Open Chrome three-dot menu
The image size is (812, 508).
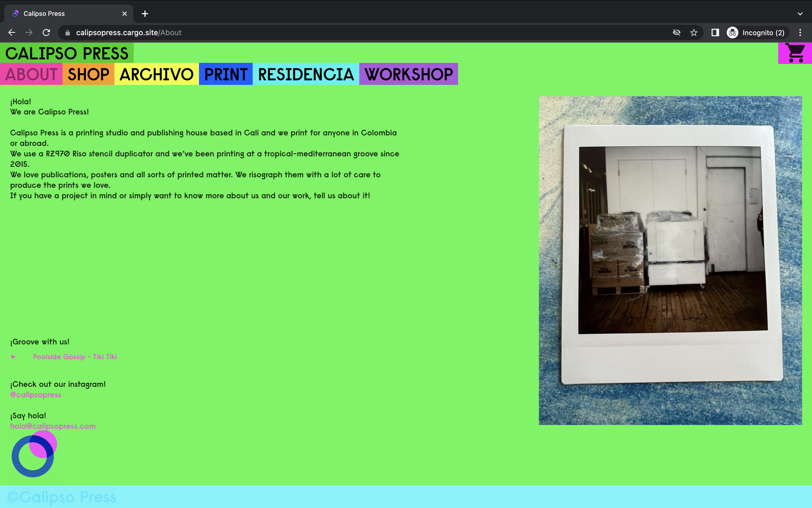[800, 33]
